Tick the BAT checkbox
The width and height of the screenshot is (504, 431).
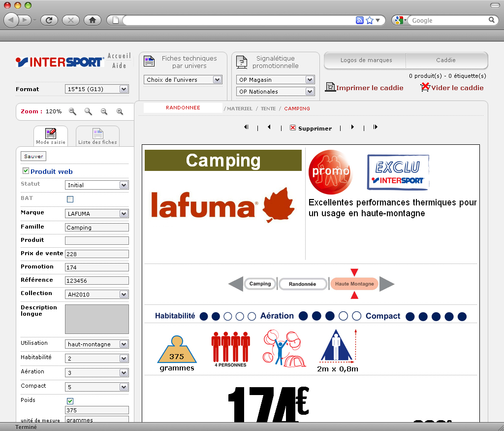pos(70,199)
